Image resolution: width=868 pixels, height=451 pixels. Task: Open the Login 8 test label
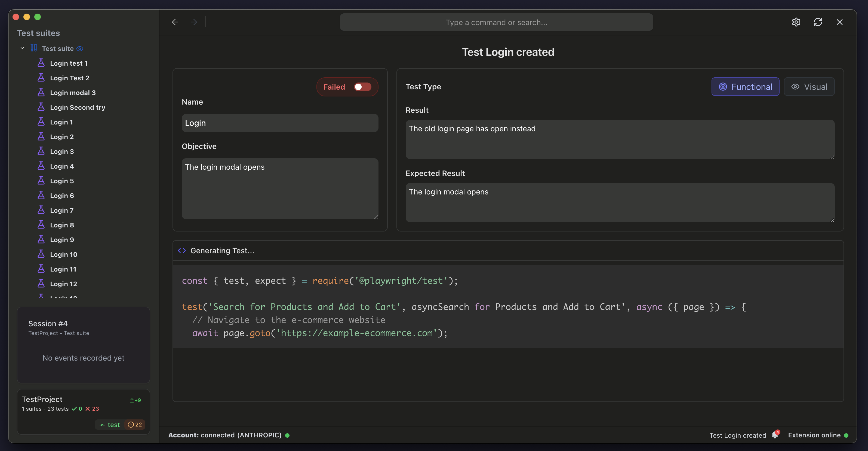(62, 225)
